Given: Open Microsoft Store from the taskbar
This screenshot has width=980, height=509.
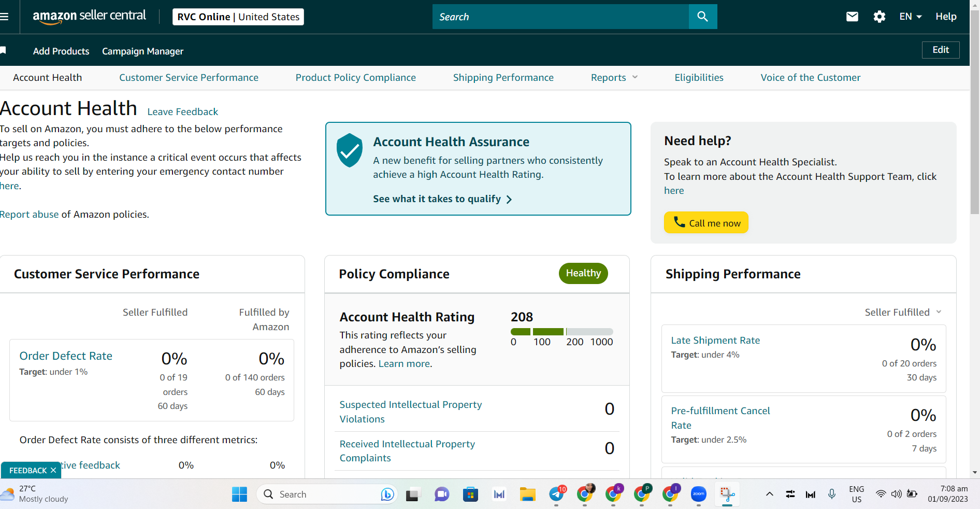Looking at the screenshot, I should click(x=470, y=494).
